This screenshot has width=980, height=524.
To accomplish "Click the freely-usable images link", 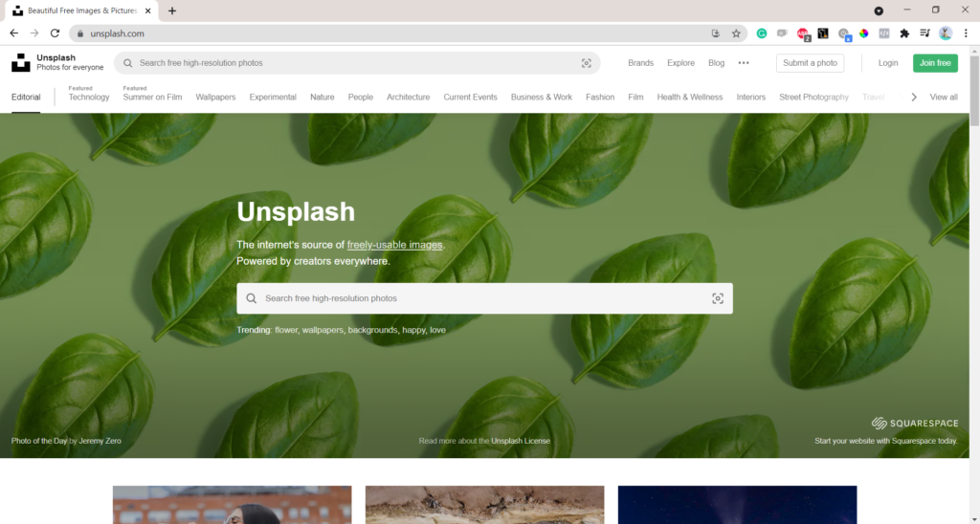I will [395, 245].
